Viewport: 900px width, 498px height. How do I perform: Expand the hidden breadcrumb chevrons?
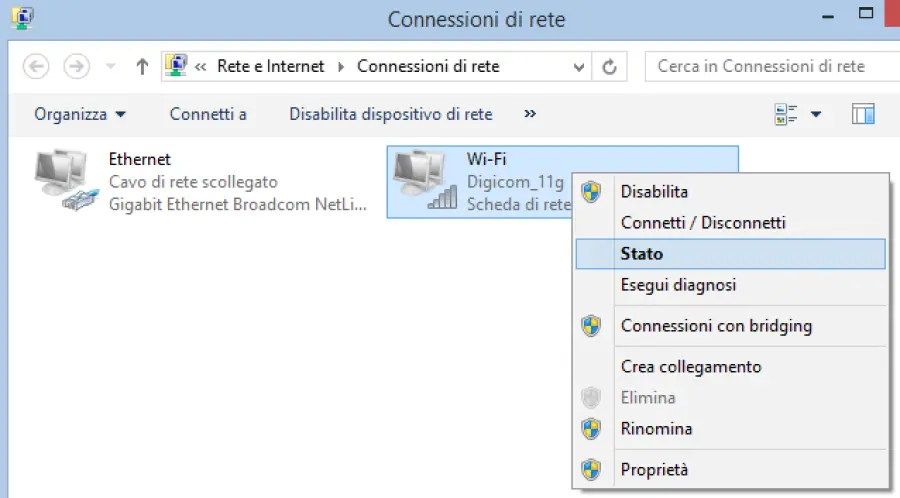200,67
